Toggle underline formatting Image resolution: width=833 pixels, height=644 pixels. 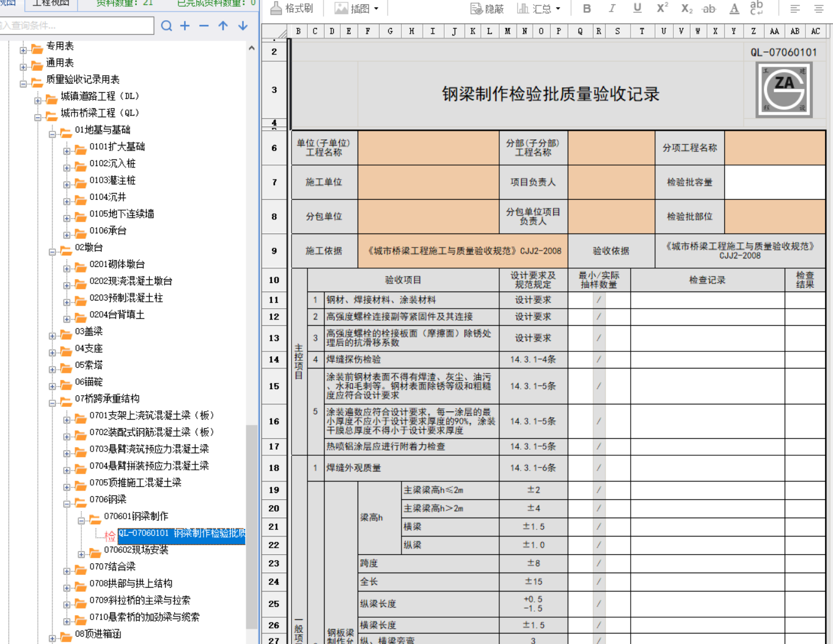pos(637,9)
